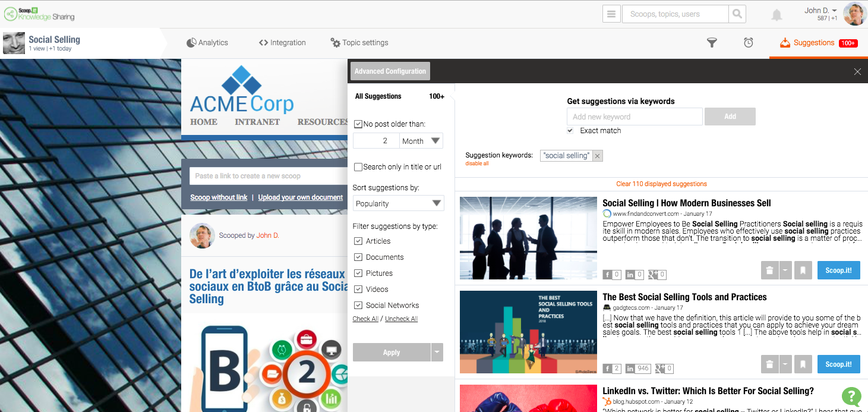Uncheck the Social Networks filter
The width and height of the screenshot is (868, 412).
click(358, 305)
